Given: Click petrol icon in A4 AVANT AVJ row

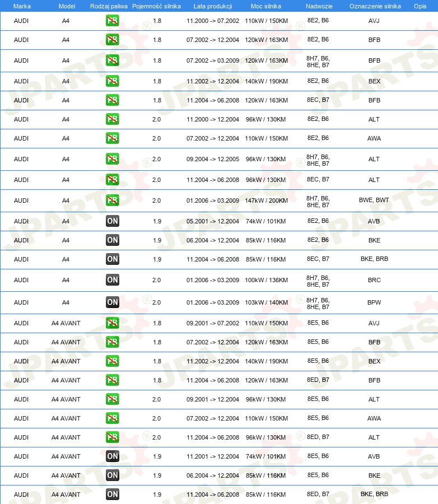Looking at the screenshot, I should tap(112, 323).
